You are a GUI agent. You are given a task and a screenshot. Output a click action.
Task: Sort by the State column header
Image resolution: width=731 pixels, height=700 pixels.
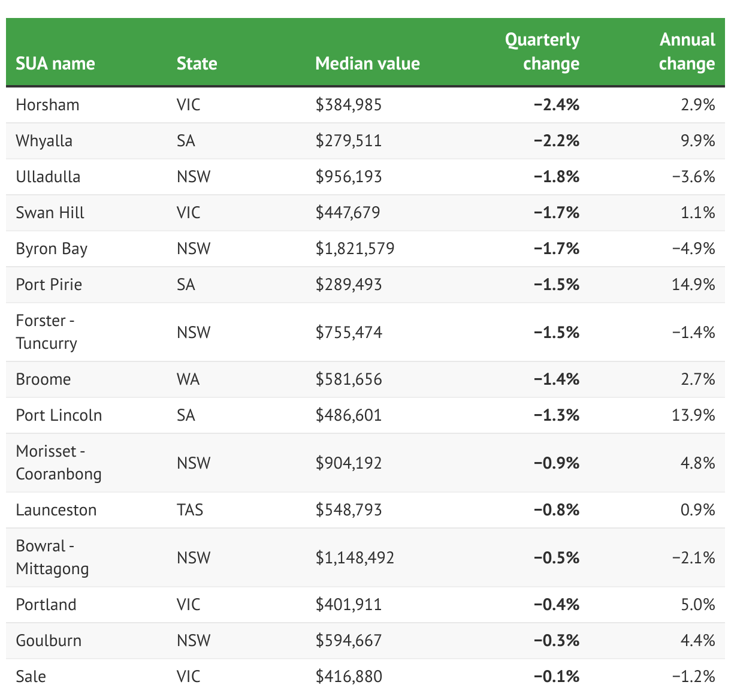click(197, 64)
